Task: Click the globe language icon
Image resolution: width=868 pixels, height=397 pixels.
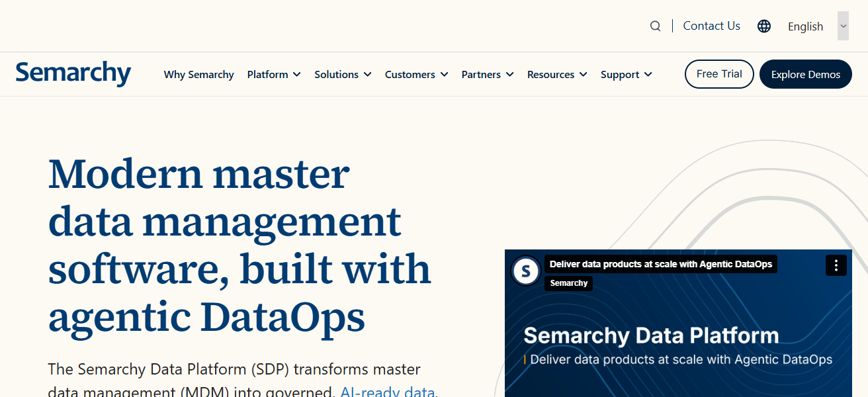Action: click(x=764, y=26)
